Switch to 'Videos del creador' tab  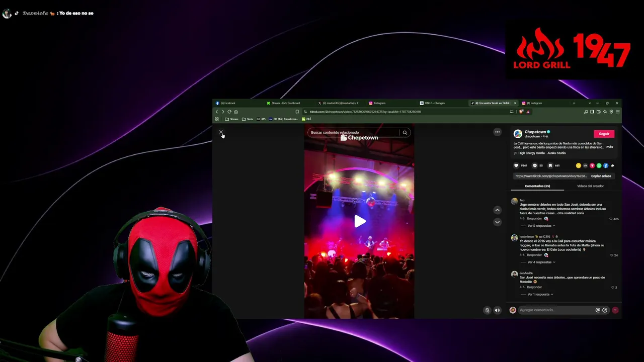(x=590, y=186)
